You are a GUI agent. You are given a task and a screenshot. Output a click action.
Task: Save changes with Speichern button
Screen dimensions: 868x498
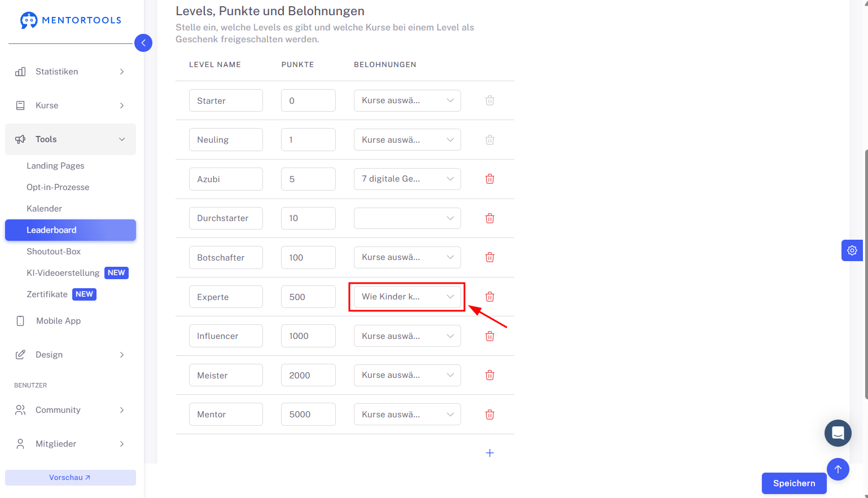point(794,483)
